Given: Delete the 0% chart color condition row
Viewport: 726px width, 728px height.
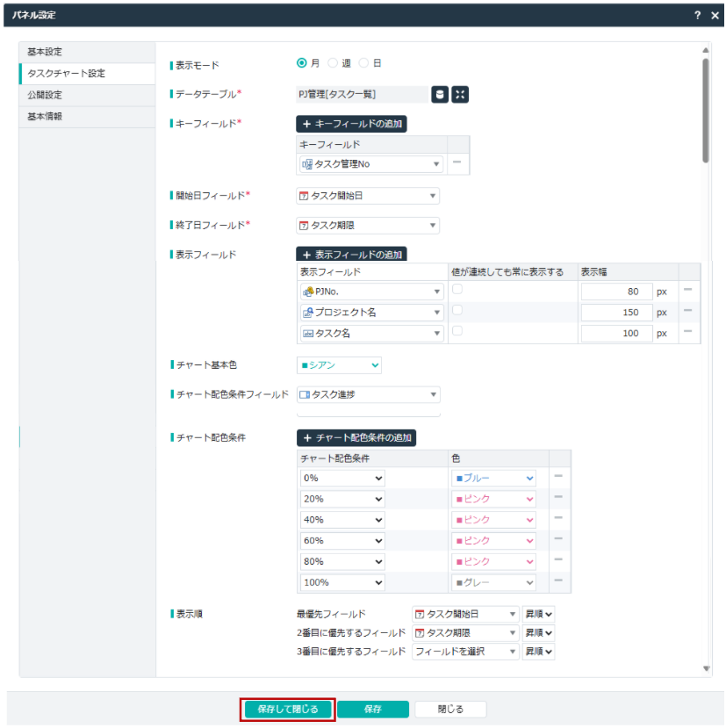Looking at the screenshot, I should [558, 477].
